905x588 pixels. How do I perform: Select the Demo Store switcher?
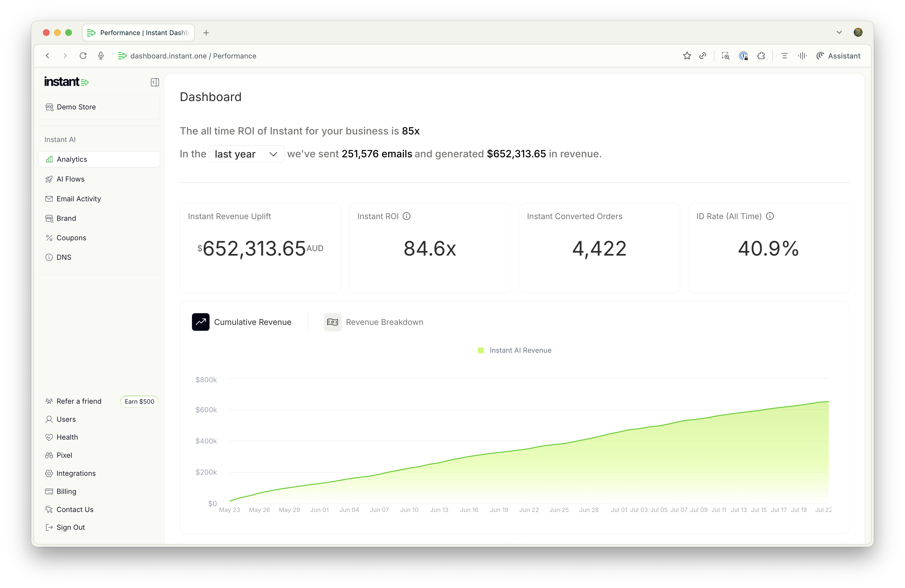(x=99, y=107)
